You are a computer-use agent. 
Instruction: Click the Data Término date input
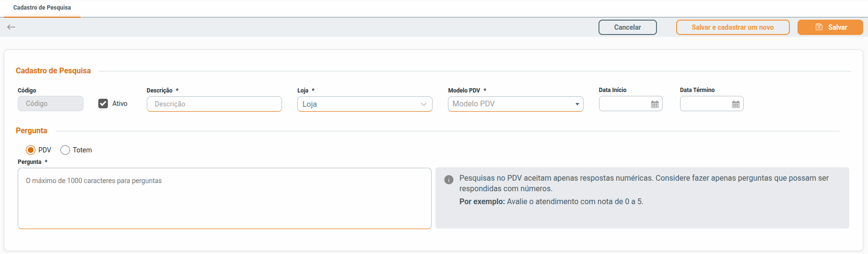pos(704,104)
